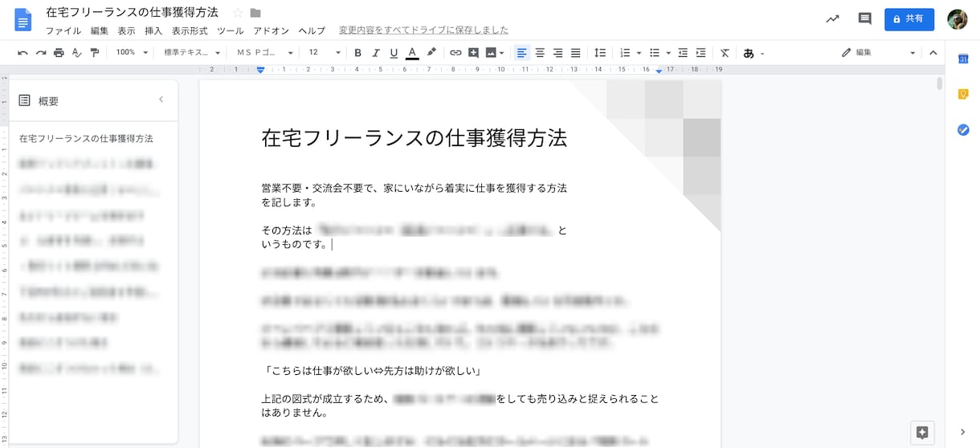This screenshot has height=448, width=980.
Task: Add a comment from toolbar icon
Action: pos(473,53)
